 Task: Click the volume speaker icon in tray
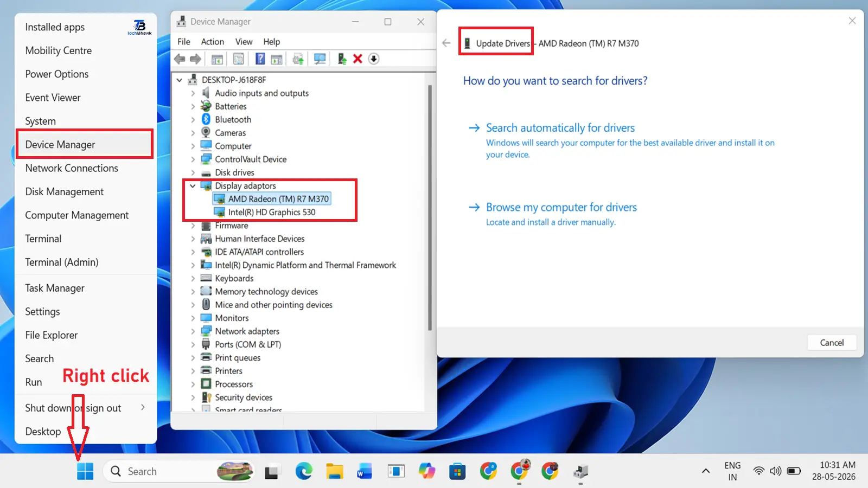[776, 471]
